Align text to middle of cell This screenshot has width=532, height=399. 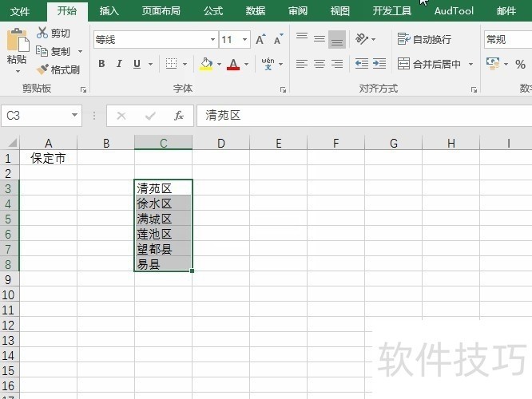[x=320, y=39]
